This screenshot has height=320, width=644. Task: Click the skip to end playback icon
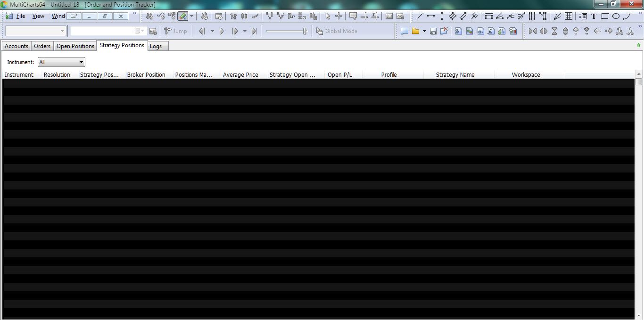[254, 31]
